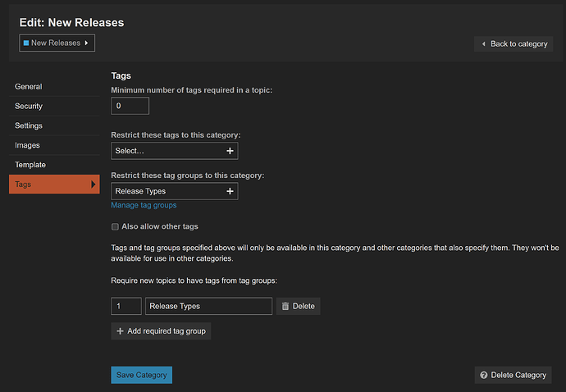The image size is (566, 392).
Task: Delete the required Release Types tag group
Action: point(298,306)
